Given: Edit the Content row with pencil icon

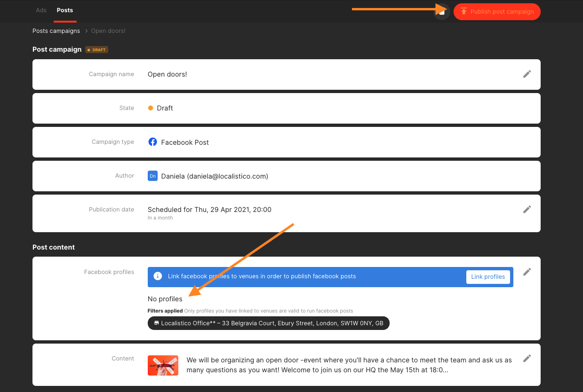Looking at the screenshot, I should pyautogui.click(x=527, y=359).
